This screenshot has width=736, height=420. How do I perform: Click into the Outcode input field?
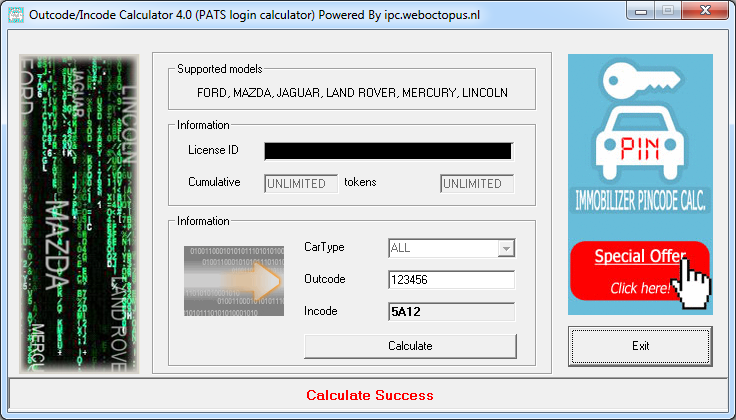tap(452, 280)
